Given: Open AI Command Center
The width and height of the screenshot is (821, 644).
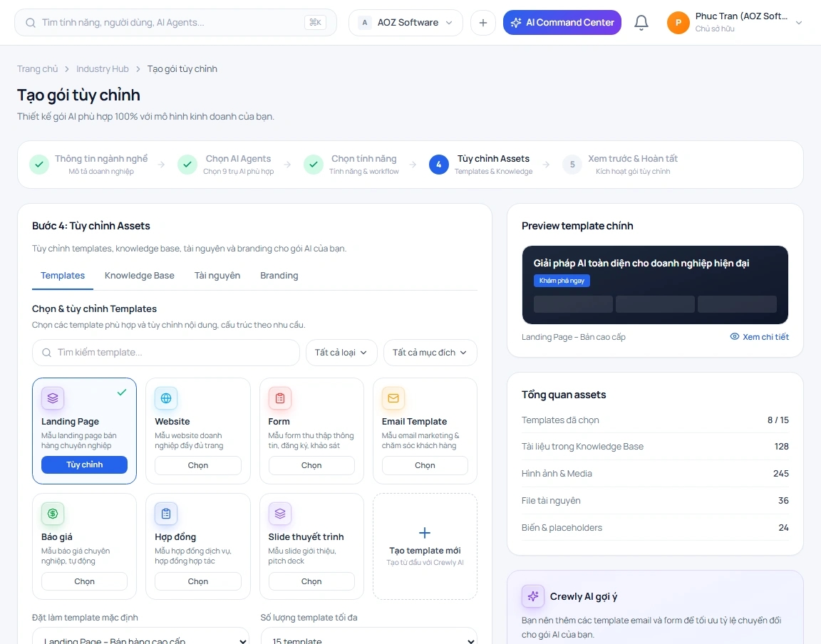Looking at the screenshot, I should click(x=562, y=23).
